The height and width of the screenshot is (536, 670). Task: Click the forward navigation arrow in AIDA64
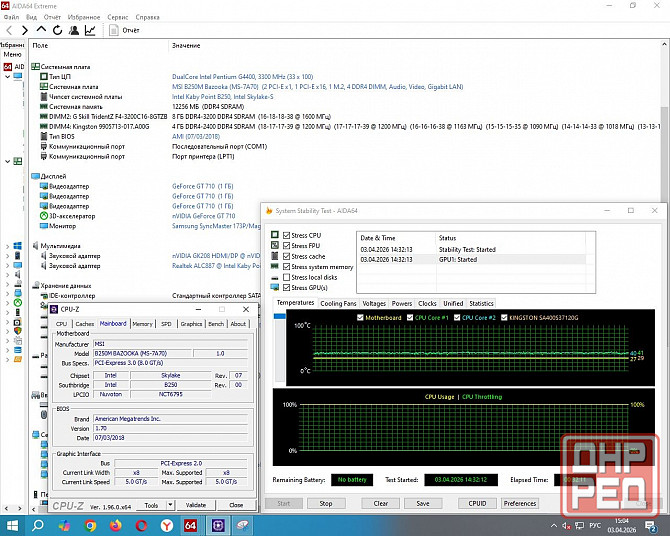24,30
